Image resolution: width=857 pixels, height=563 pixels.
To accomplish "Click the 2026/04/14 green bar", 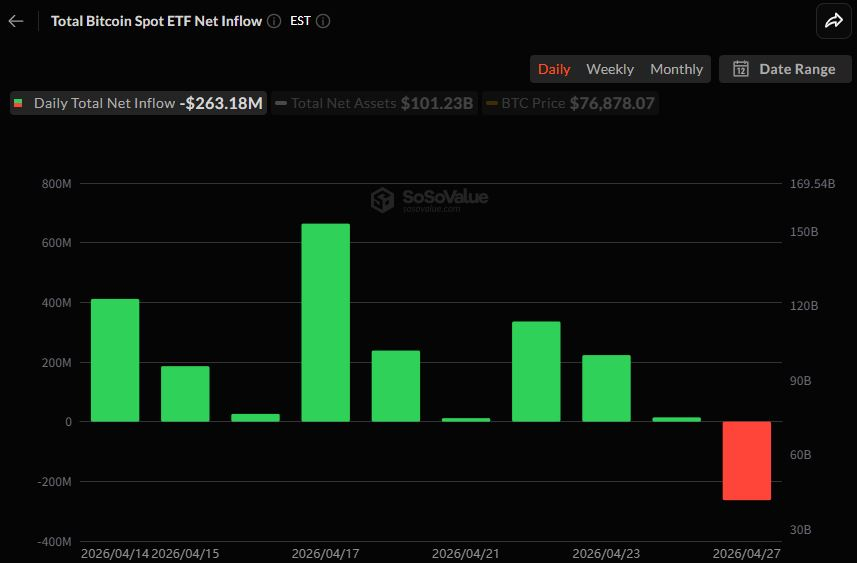I will [x=115, y=360].
